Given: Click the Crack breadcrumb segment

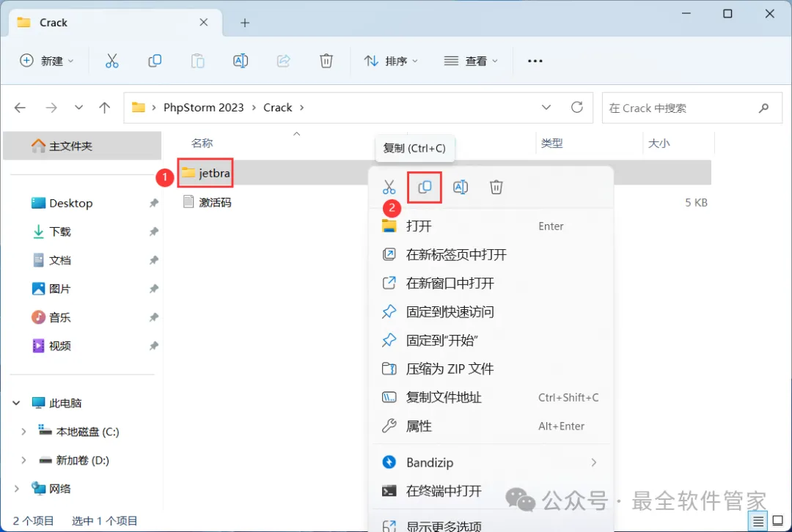Looking at the screenshot, I should point(278,108).
